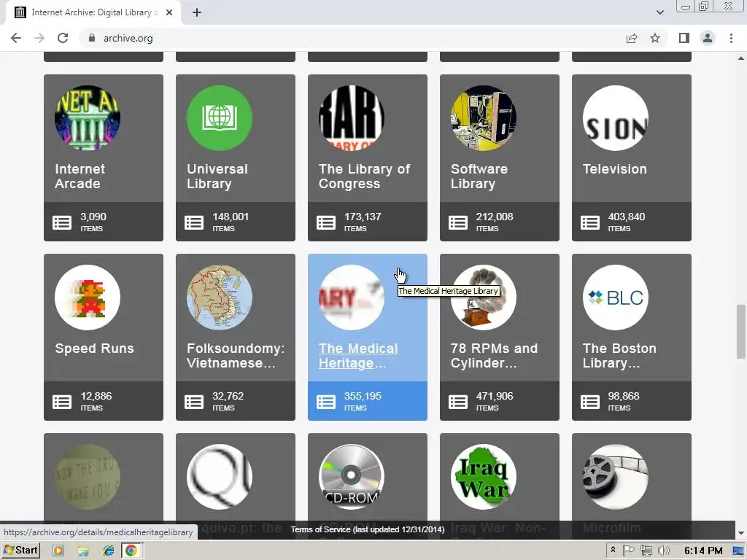This screenshot has width=747, height=560.
Task: Open The Library of Congress logo
Action: pos(352,118)
